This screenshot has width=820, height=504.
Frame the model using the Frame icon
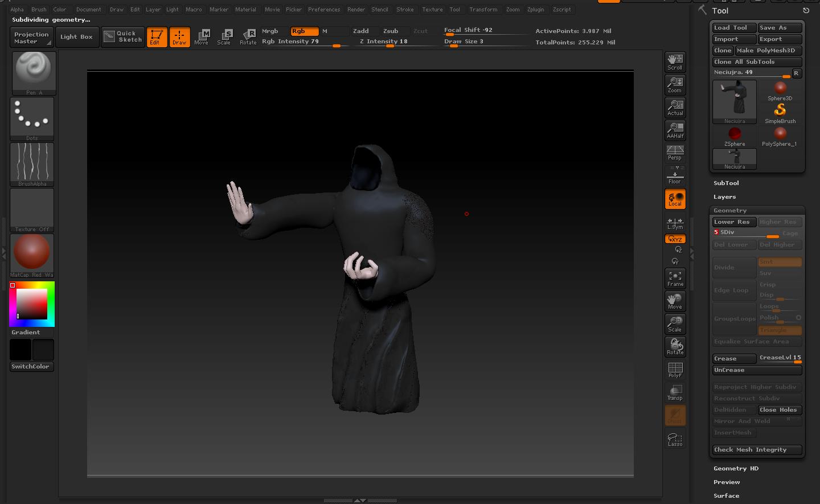[675, 278]
